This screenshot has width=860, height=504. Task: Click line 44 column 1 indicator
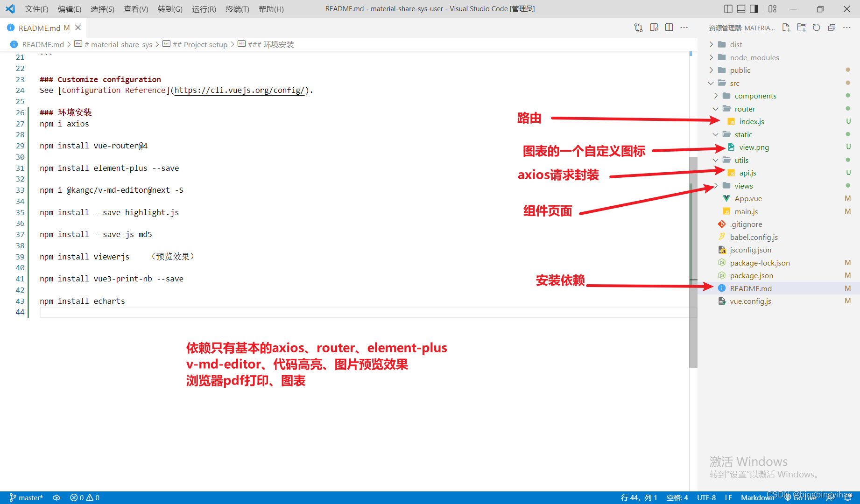[x=639, y=497]
